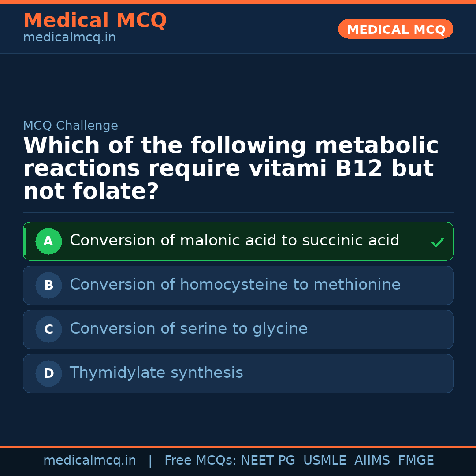Select answer 'Thymidylate synthesis'
This screenshot has height=476, width=476.
click(x=156, y=373)
